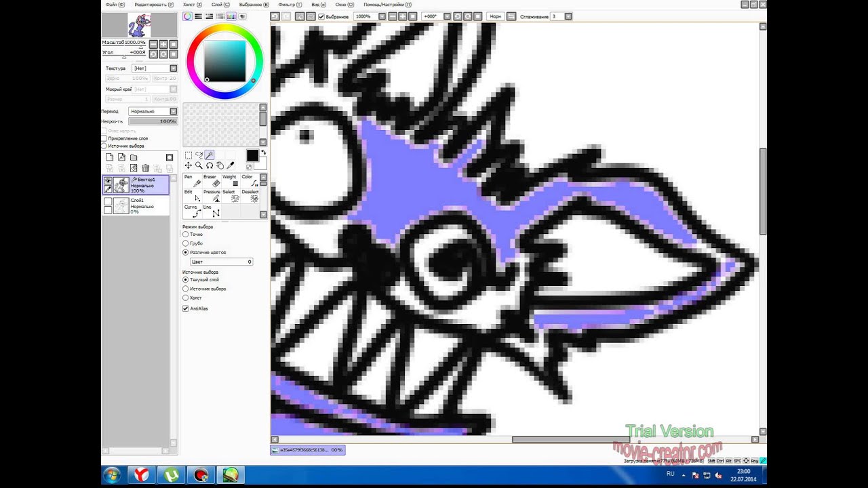Create a new raster layer
Viewport: 868px width, 488px height.
(109, 157)
